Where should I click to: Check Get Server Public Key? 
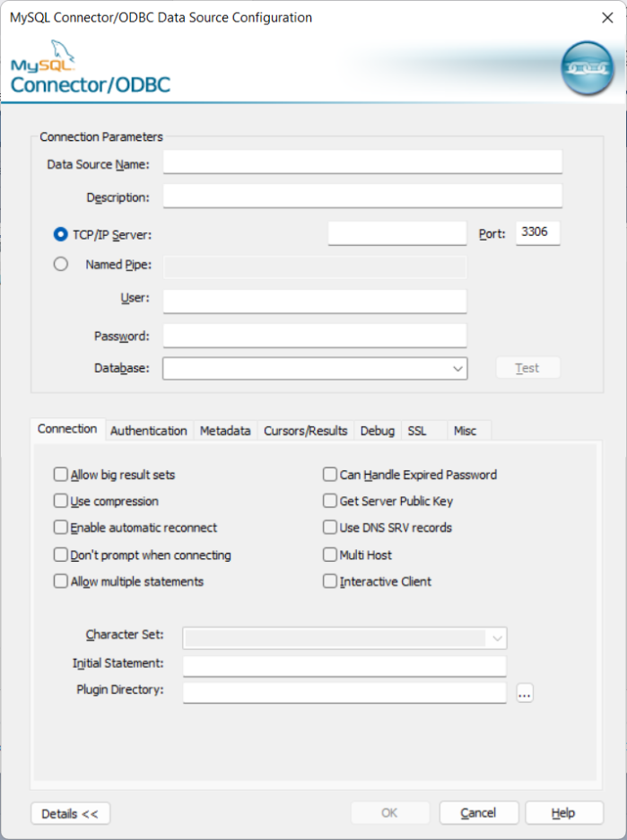pyautogui.click(x=329, y=501)
